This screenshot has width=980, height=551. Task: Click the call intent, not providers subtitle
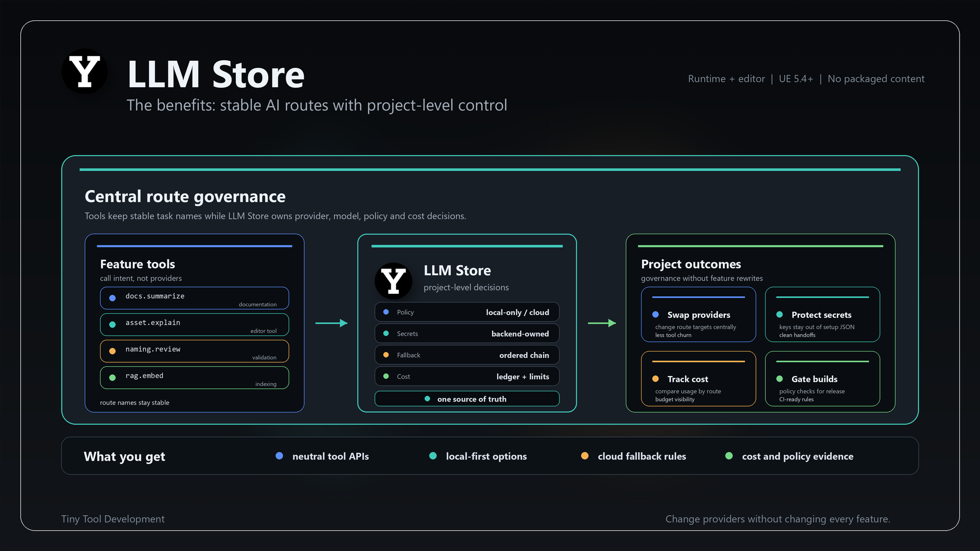[x=140, y=278]
